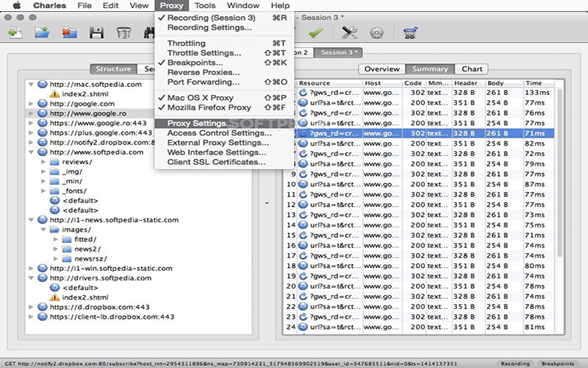Choose Reverse Proxies... menu item

(224, 72)
